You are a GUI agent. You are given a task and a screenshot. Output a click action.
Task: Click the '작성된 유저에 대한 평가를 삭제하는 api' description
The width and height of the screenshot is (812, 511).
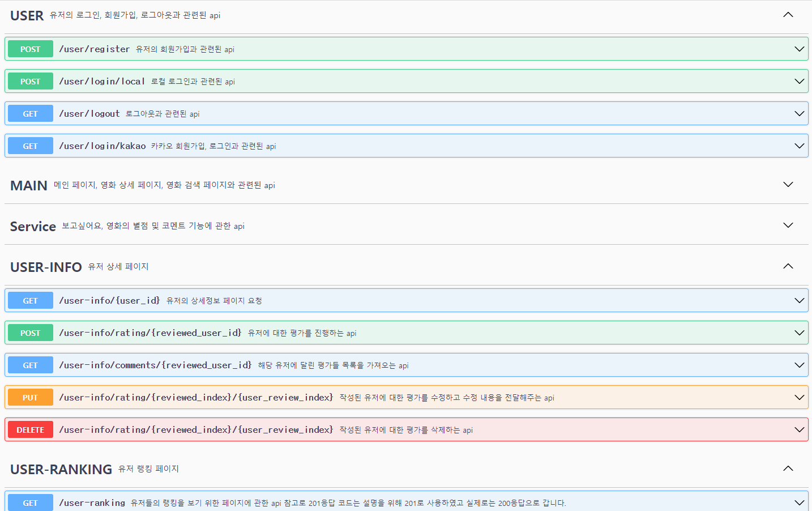(406, 430)
